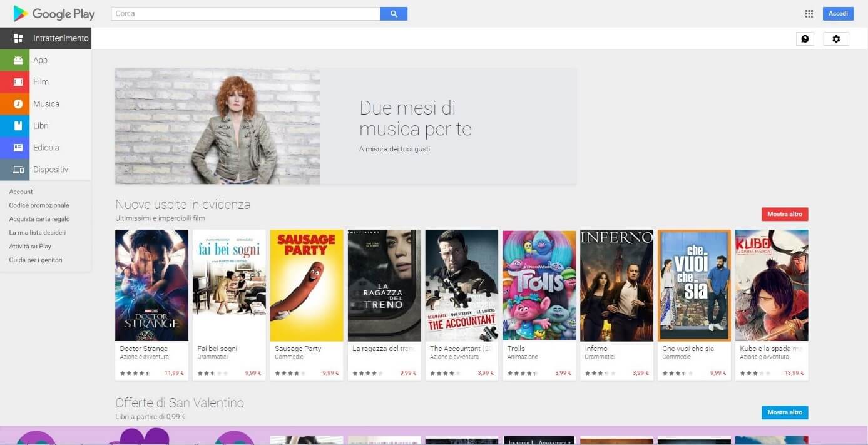Click the green Android App icon
868x445 pixels.
click(x=18, y=60)
